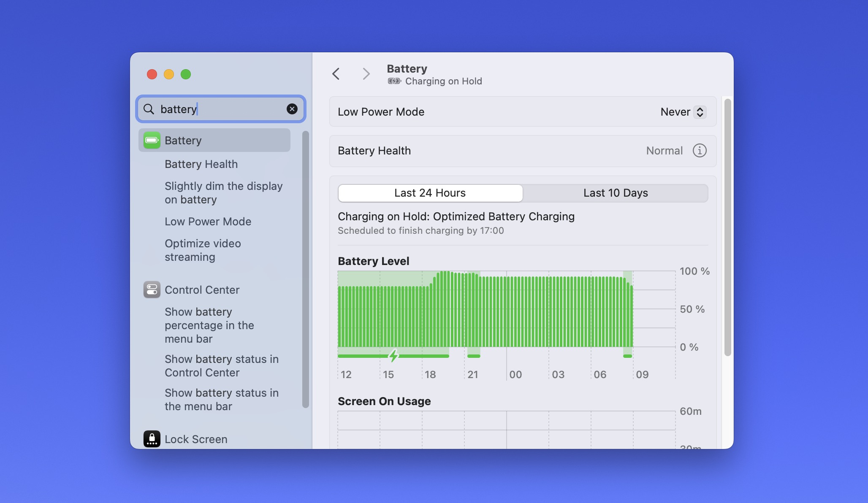Screen dimensions: 868x503
Task: Clear the search field with the X icon
Action: (292, 109)
